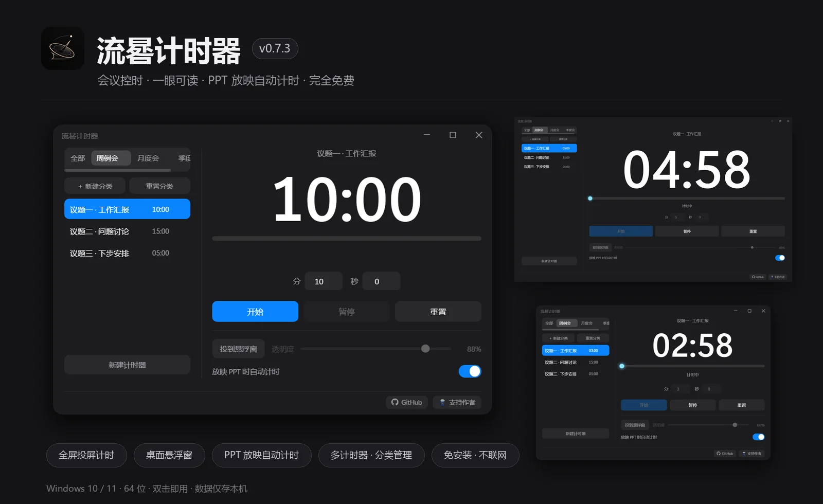The image size is (823, 504).
Task: Click 重置分类 in the 10:00 window
Action: point(159,186)
